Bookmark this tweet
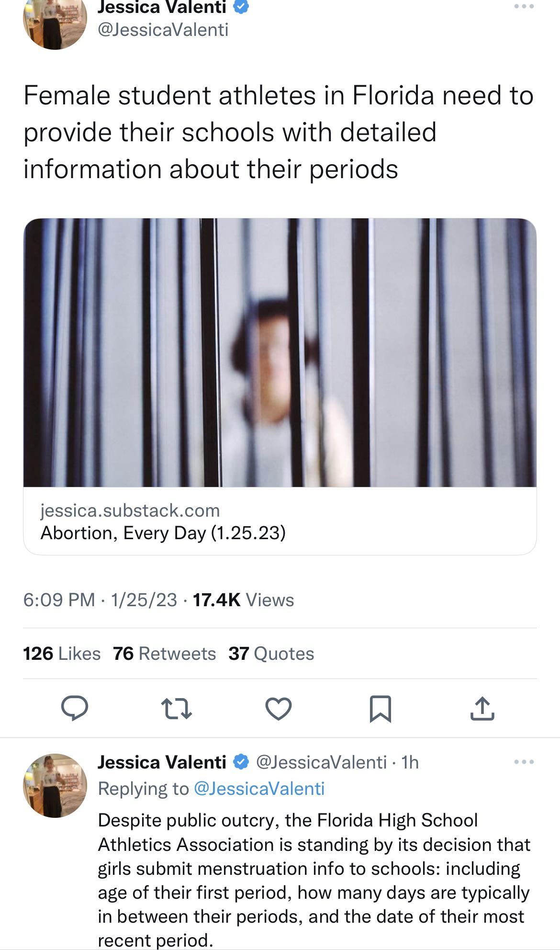 coord(381,708)
